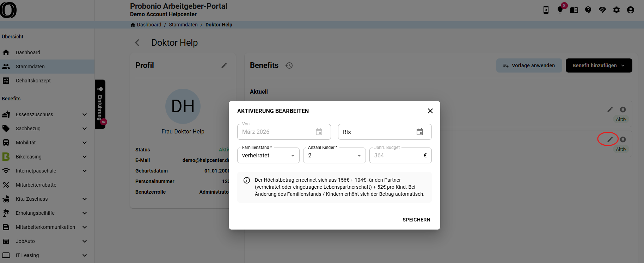Click the Mobilität bus icon
Image resolution: width=644 pixels, height=263 pixels.
[x=6, y=143]
